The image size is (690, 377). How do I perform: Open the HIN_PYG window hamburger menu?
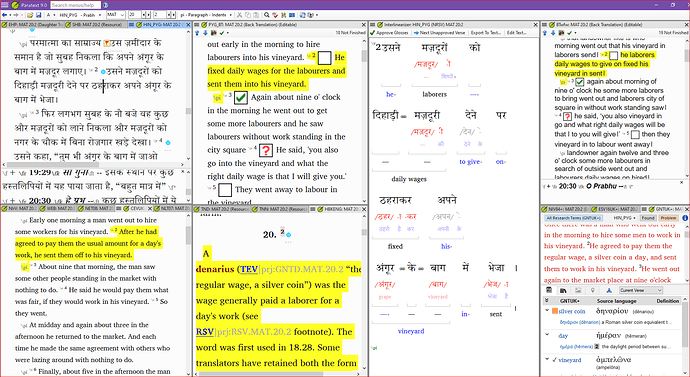132,25
